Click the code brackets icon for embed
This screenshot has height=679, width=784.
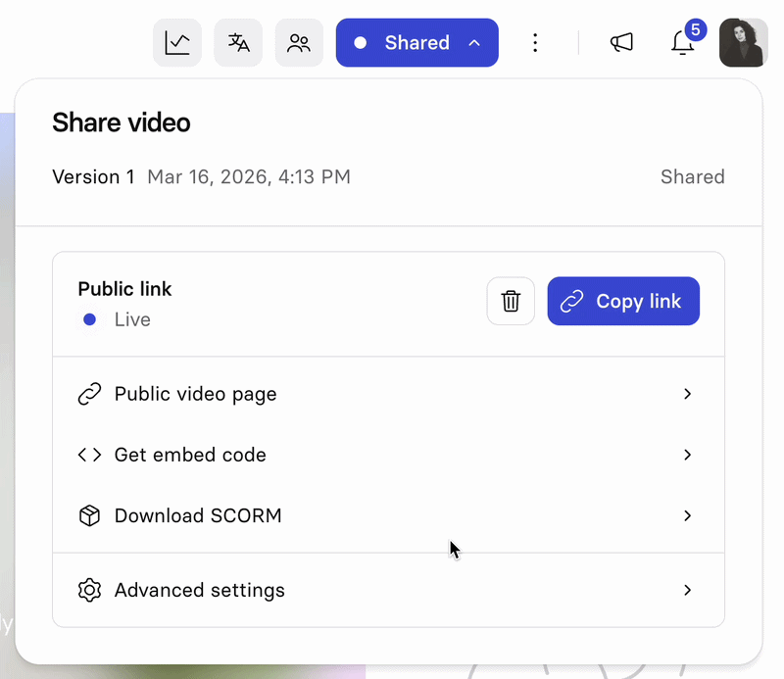(x=89, y=455)
